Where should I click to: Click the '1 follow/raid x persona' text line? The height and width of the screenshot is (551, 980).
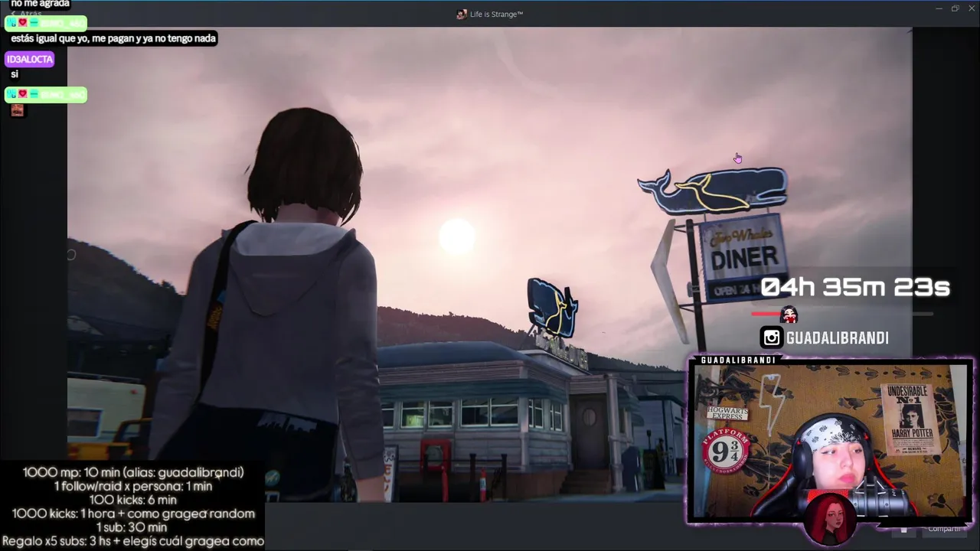pyautogui.click(x=133, y=486)
